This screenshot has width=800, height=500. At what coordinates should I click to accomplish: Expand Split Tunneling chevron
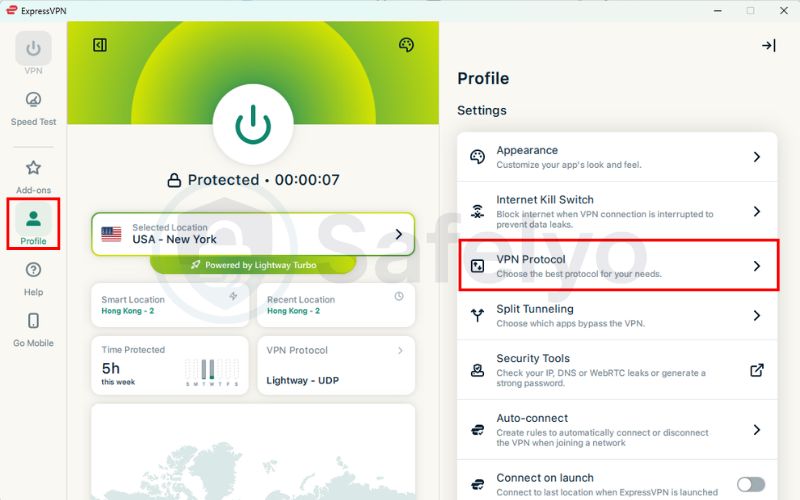[757, 315]
